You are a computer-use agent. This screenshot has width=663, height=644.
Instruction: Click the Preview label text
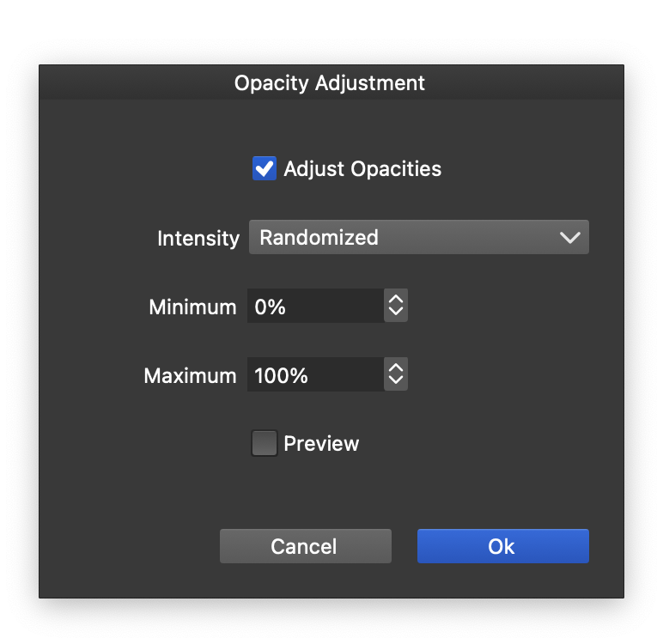(x=321, y=443)
